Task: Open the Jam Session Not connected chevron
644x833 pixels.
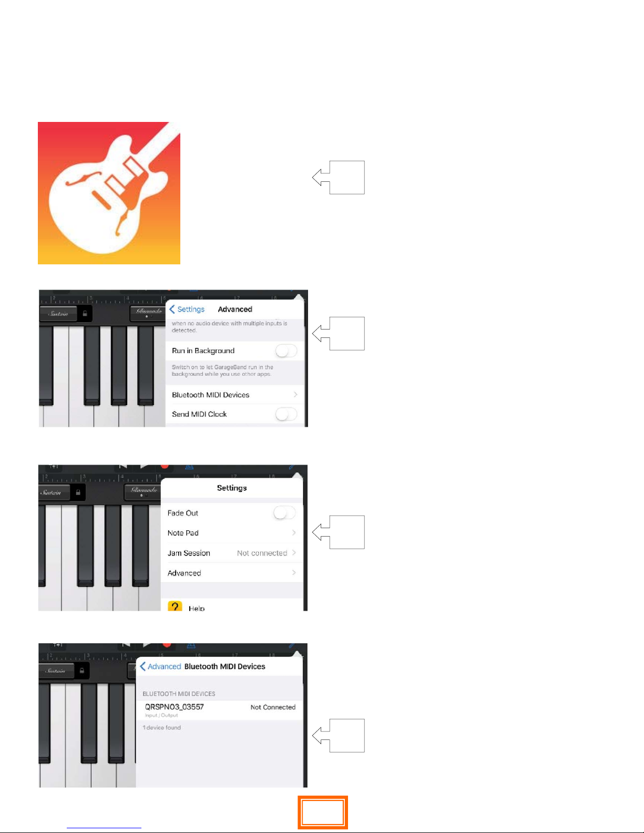Action: click(294, 553)
